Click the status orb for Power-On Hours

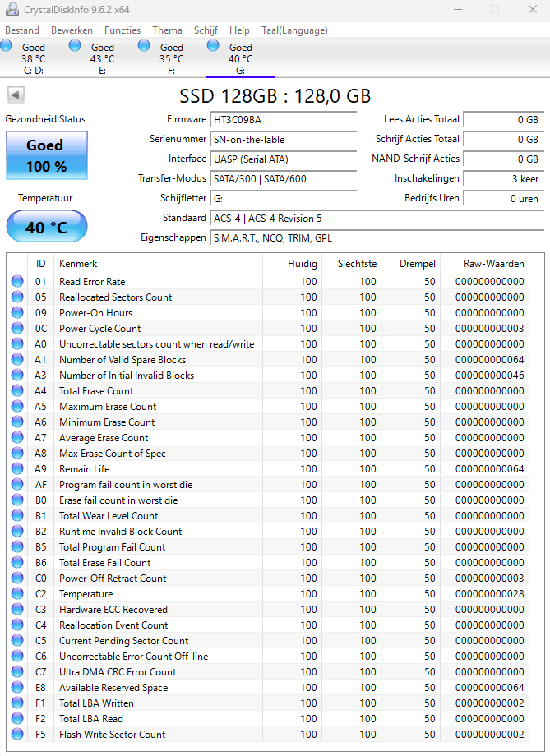17,312
